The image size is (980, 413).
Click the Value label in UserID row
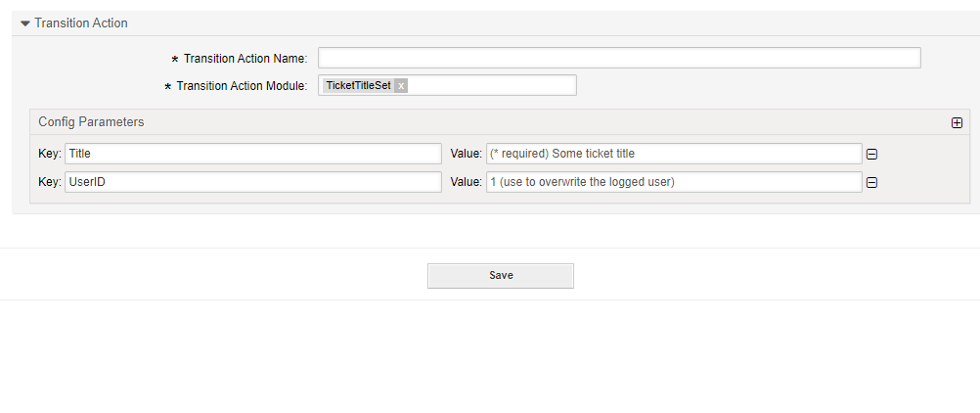[x=466, y=182]
